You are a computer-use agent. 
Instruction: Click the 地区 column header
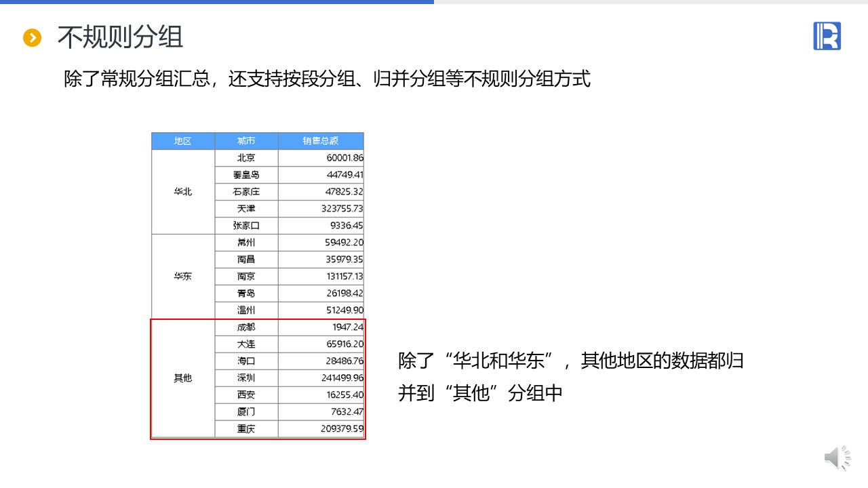coord(183,141)
